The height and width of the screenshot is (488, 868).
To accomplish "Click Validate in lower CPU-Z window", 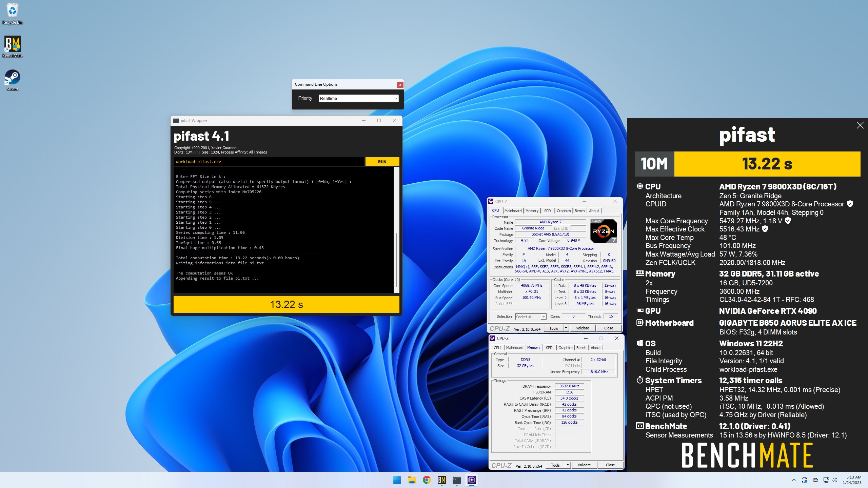I will [584, 465].
